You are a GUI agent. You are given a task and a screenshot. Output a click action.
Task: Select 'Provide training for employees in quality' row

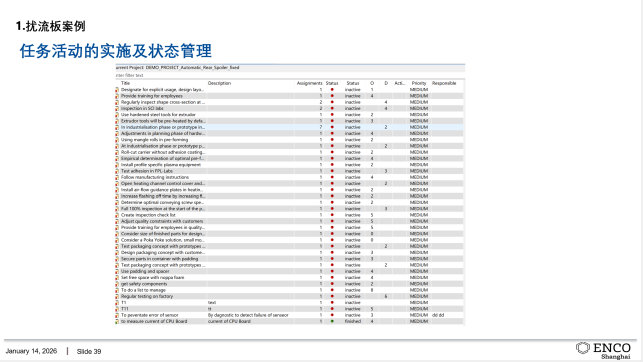point(290,228)
